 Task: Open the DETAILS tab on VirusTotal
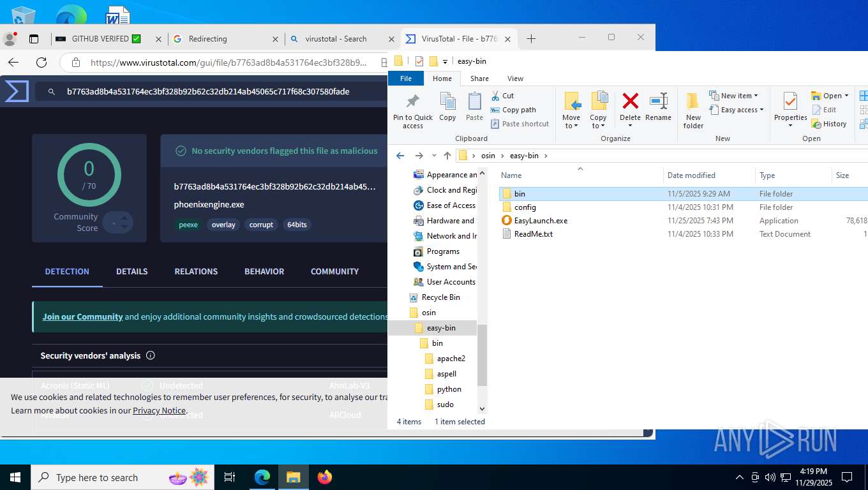click(132, 271)
